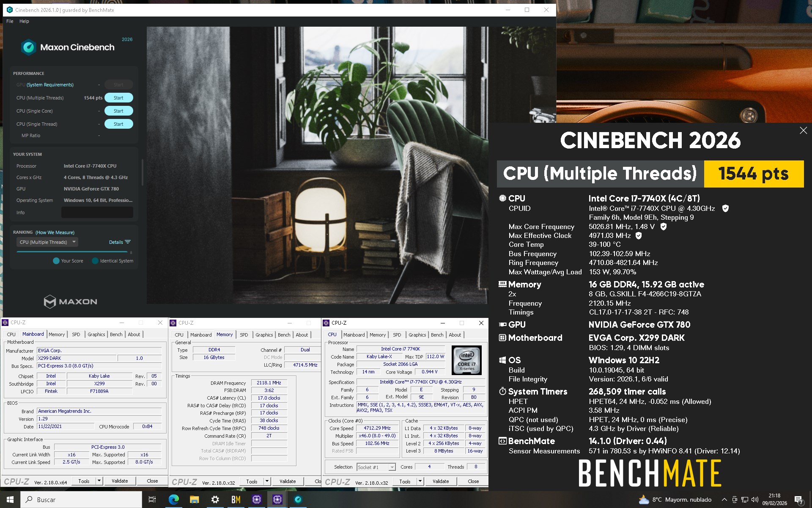Viewport: 812px width, 508px height.
Task: Open the notification center icon
Action: (x=798, y=500)
